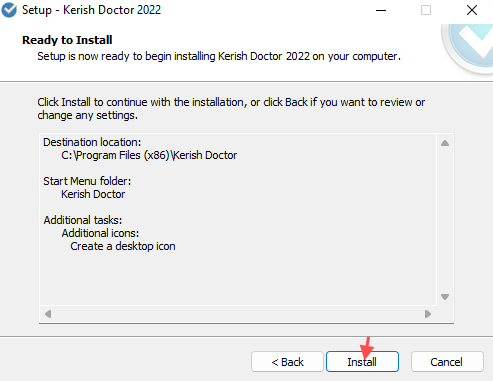
Task: Cancel the Kerish Doctor setup
Action: click(x=447, y=361)
